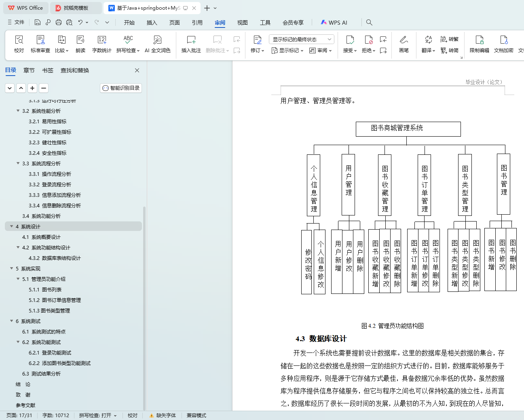Open 标准审查 standard review tool
The height and width of the screenshot is (420, 524).
[40, 44]
